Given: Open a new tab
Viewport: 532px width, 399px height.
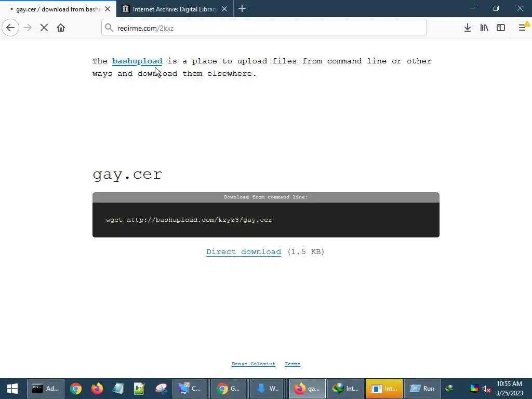Looking at the screenshot, I should tap(242, 9).
